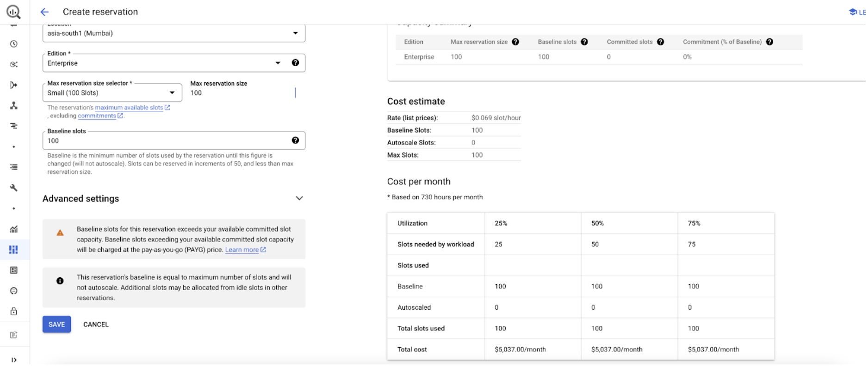Open the monitoring chart icon in sidebar

click(x=14, y=229)
